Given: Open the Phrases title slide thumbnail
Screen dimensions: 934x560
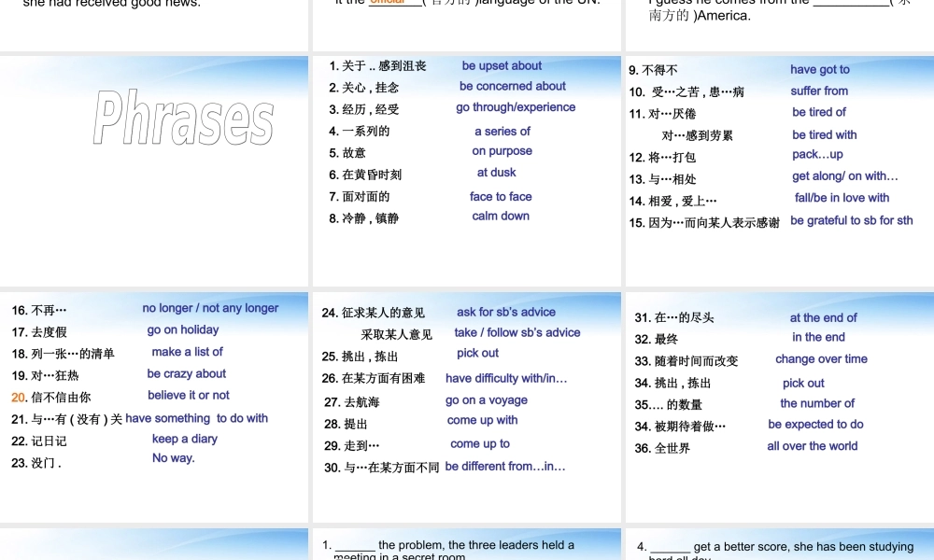Looking at the screenshot, I should [154, 171].
